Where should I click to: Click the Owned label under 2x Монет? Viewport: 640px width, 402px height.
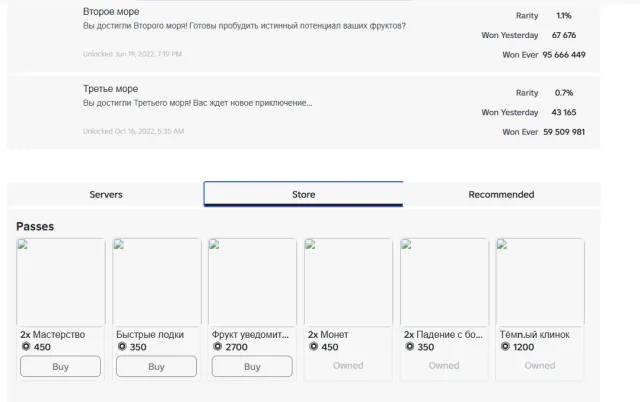click(x=348, y=365)
